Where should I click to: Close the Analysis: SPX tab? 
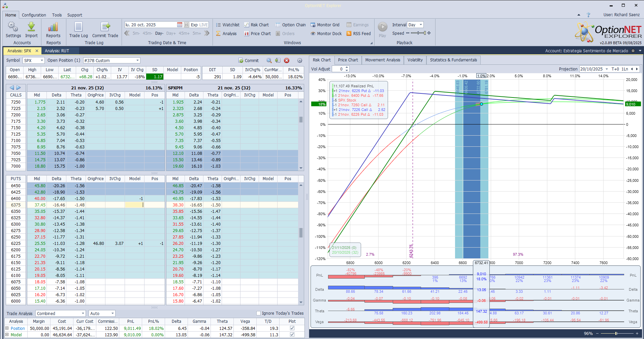point(37,51)
